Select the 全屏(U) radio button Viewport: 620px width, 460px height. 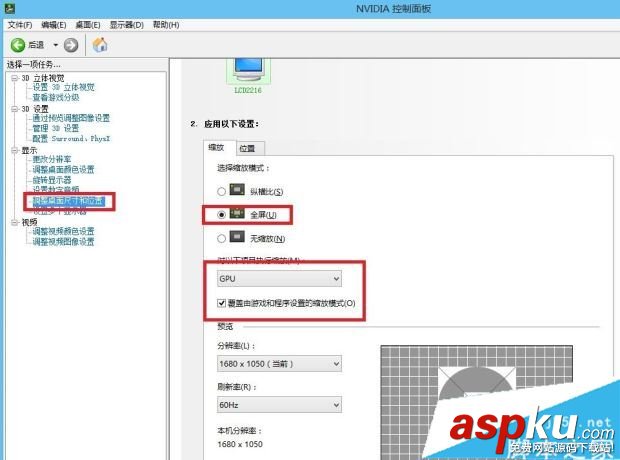point(221,215)
